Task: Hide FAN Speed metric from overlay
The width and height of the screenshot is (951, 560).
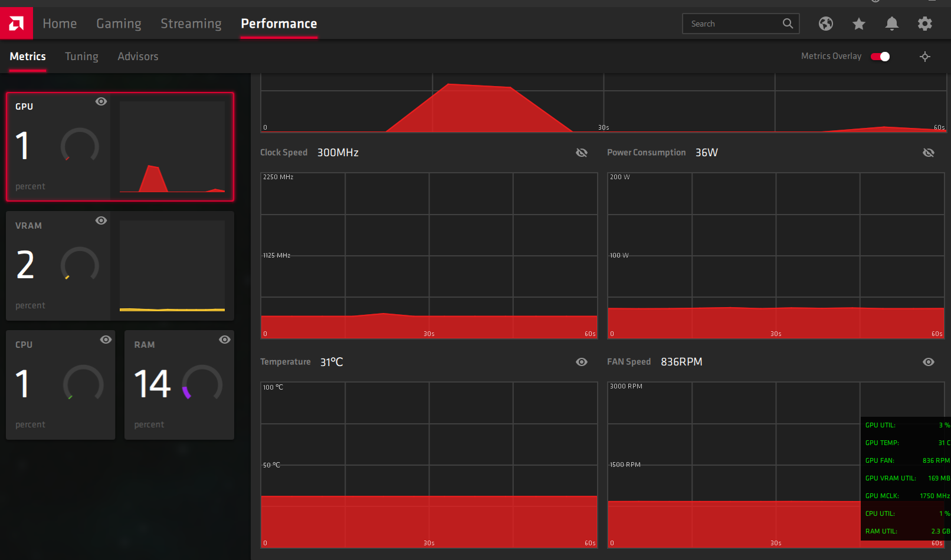Action: (x=929, y=362)
